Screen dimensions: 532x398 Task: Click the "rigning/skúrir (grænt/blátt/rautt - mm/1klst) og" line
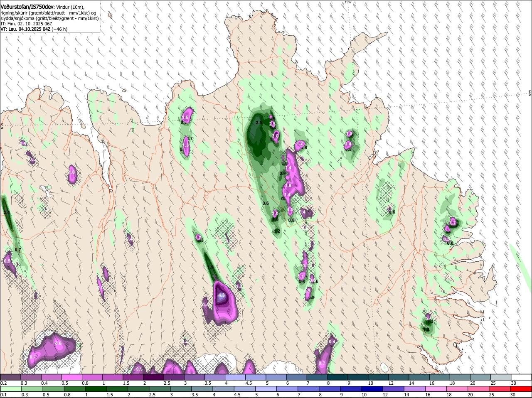click(x=48, y=13)
